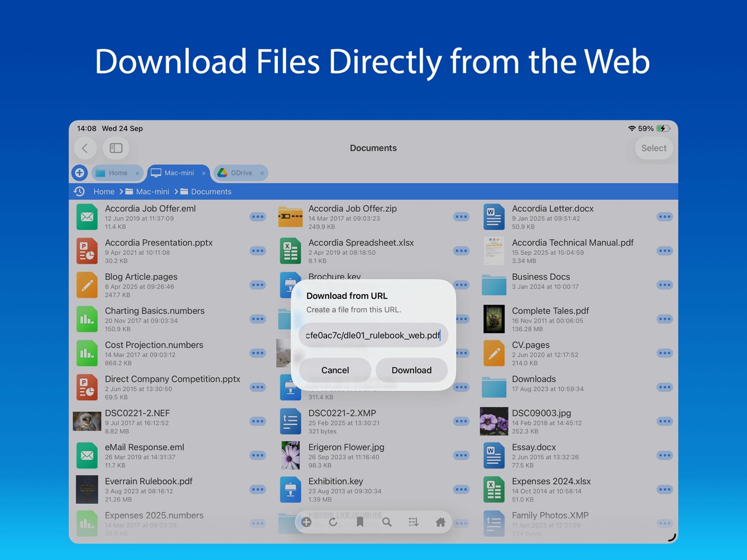Open the Accordia Job Offer.eml mail icon
Image resolution: width=747 pixels, height=560 pixels.
[87, 217]
